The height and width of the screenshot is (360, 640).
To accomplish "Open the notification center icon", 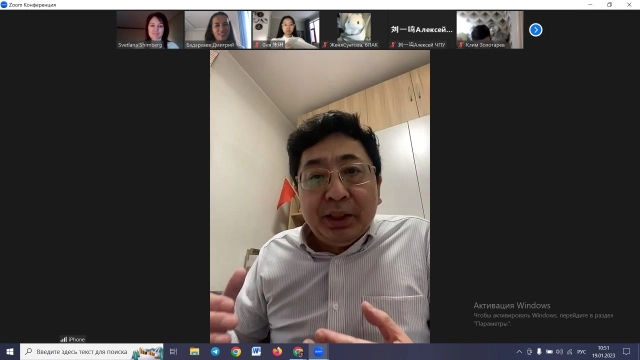I will [626, 351].
